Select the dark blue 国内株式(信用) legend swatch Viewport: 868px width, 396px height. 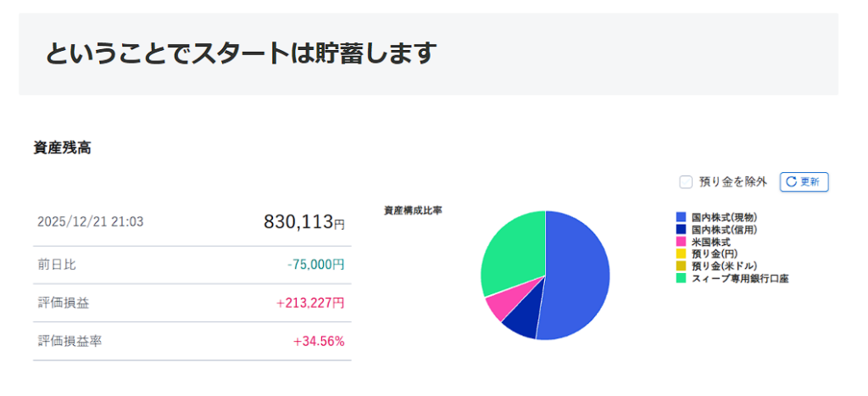[x=681, y=230]
